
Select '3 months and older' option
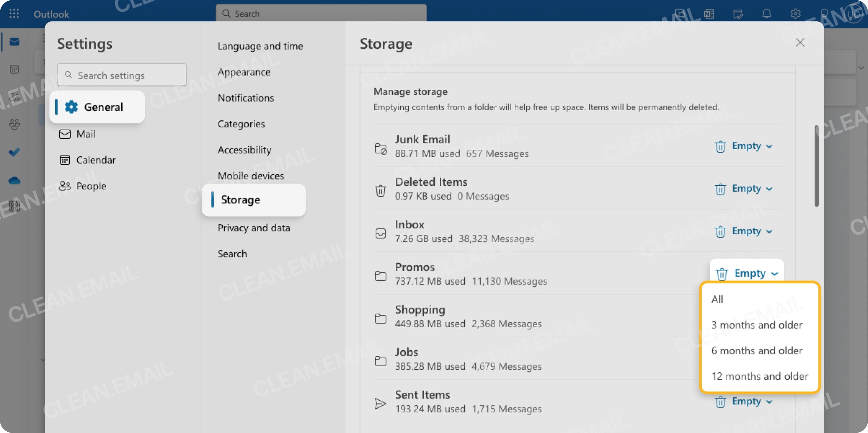point(757,325)
